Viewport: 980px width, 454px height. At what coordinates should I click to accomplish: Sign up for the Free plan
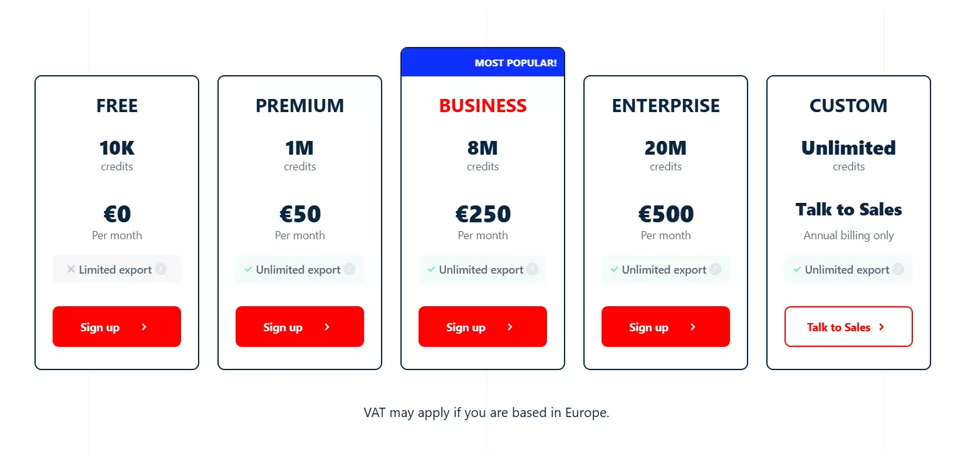(117, 327)
